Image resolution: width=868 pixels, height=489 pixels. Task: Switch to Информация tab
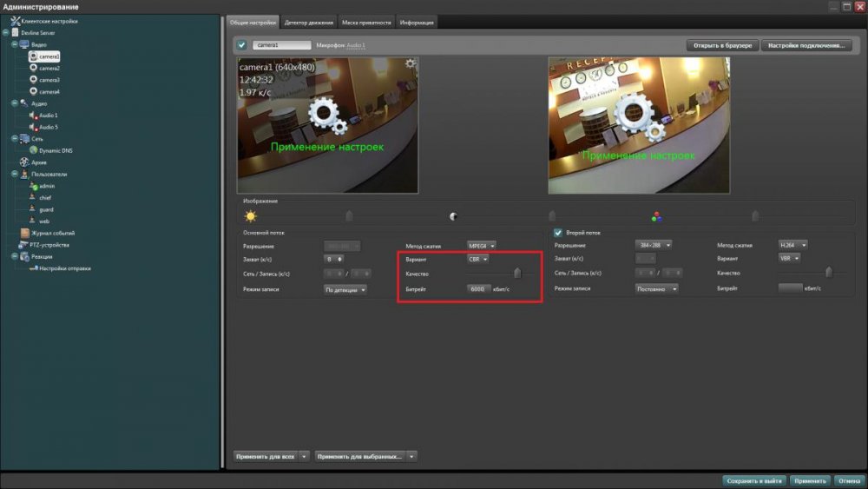tap(417, 23)
